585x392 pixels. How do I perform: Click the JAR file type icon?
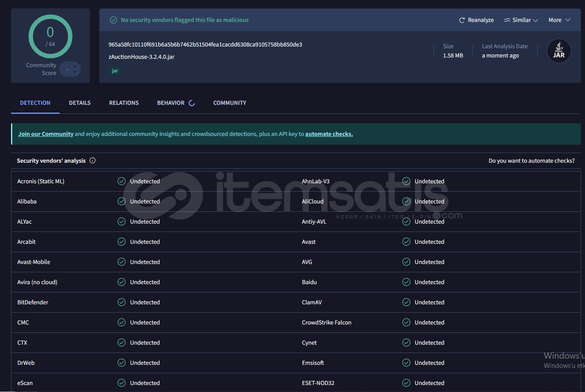(x=559, y=51)
